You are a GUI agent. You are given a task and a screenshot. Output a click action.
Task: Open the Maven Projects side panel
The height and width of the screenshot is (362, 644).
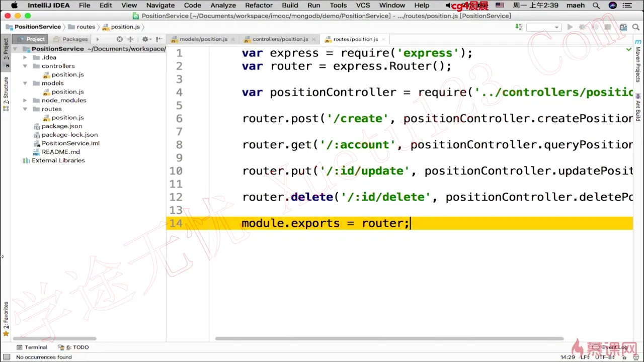tap(638, 62)
